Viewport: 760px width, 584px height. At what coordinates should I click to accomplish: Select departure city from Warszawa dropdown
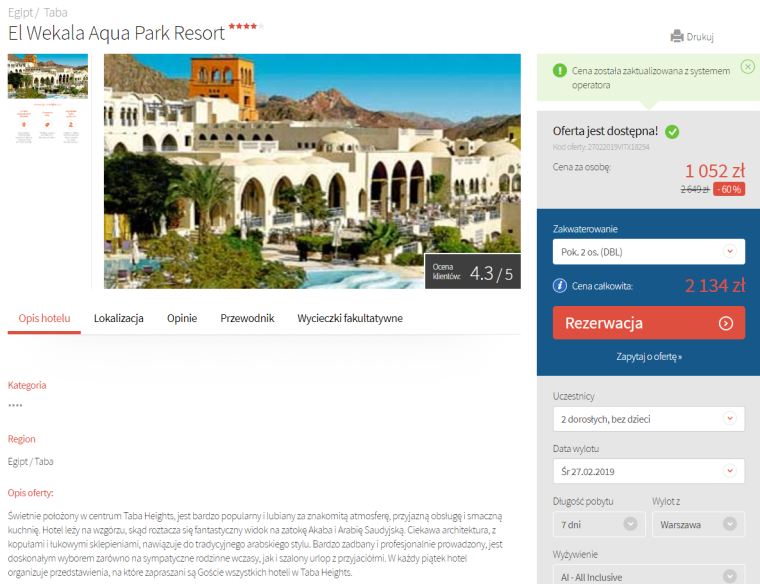[x=698, y=524]
